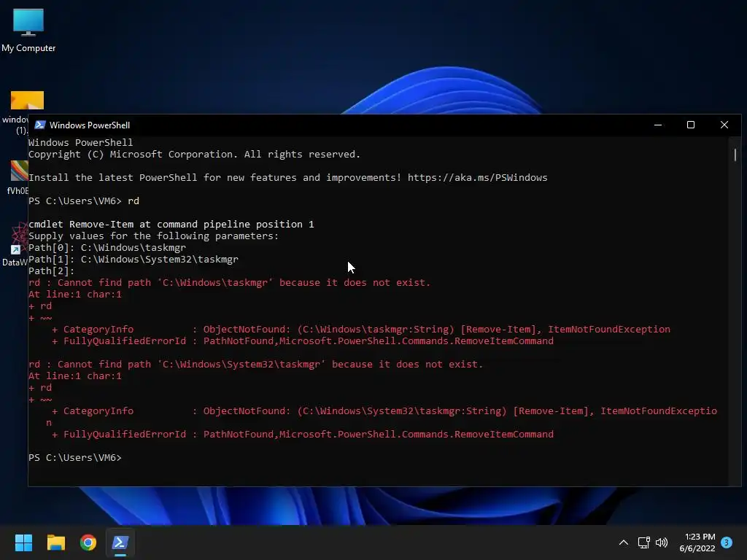Click 'Supply values for the following parameters:' line
Image resolution: width=747 pixels, height=560 pixels.
point(153,236)
